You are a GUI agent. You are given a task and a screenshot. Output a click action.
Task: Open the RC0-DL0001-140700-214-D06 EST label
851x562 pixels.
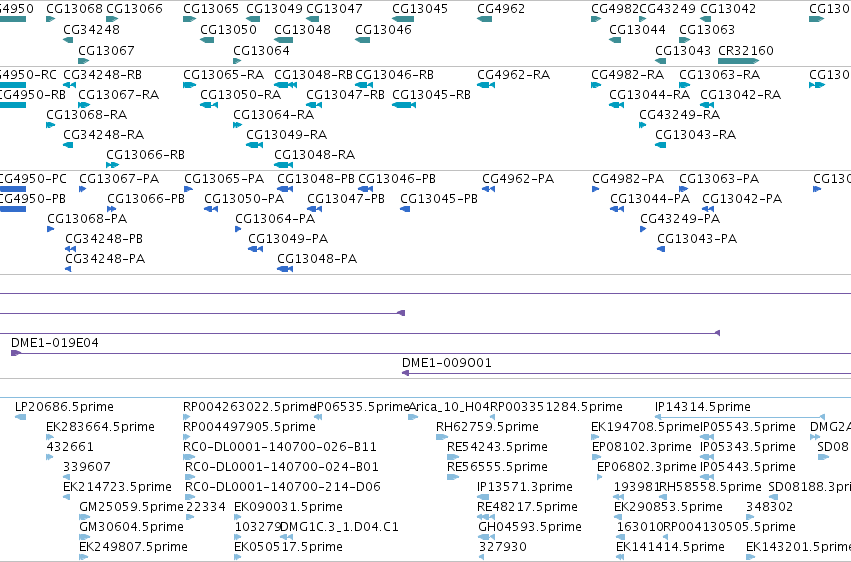coord(283,487)
